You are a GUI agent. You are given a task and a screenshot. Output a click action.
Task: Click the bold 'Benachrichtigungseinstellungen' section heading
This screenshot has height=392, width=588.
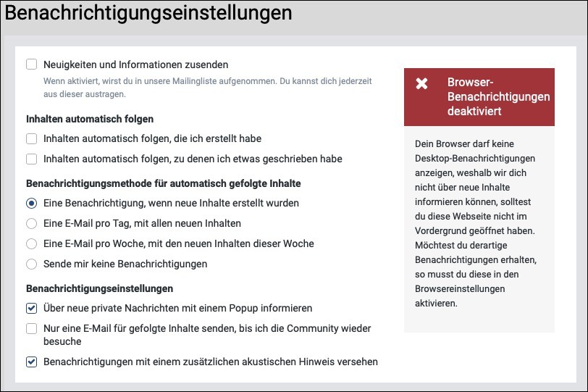99,289
